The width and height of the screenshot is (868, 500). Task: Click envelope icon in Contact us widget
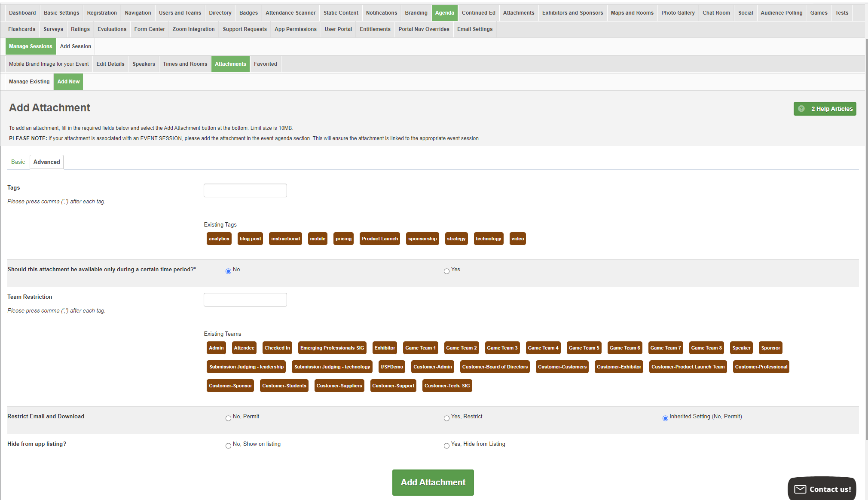click(800, 489)
